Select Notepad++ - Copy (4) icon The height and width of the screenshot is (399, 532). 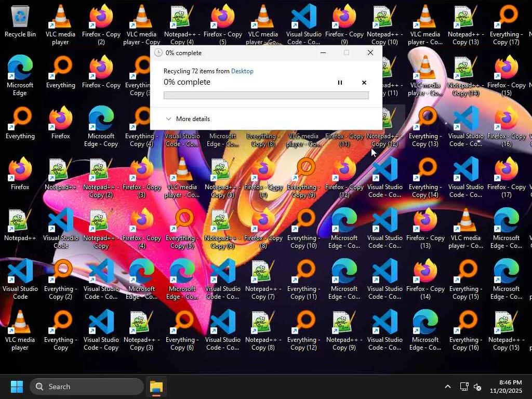point(182,24)
